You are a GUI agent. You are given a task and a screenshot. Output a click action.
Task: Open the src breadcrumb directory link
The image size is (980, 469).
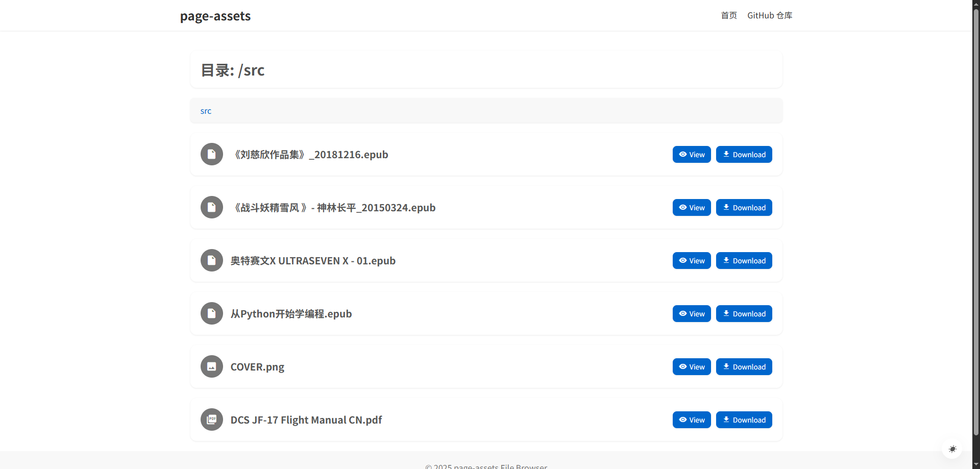[206, 111]
